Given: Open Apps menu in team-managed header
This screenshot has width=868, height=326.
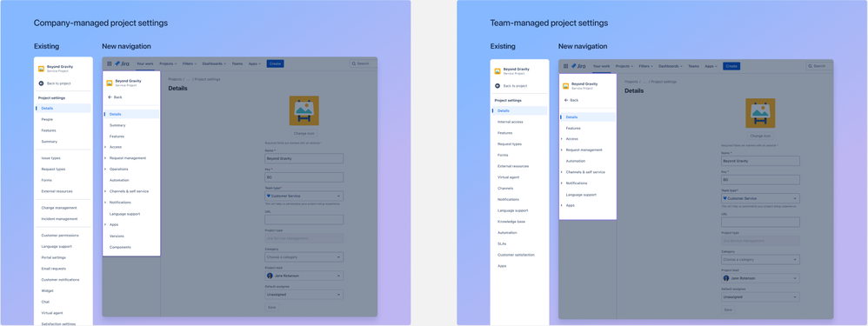Looking at the screenshot, I should coord(711,66).
